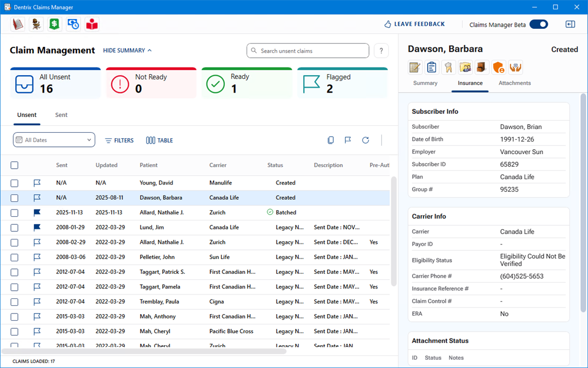Toggle the Claims Manager Beta switch
The height and width of the screenshot is (368, 588).
pyautogui.click(x=538, y=24)
